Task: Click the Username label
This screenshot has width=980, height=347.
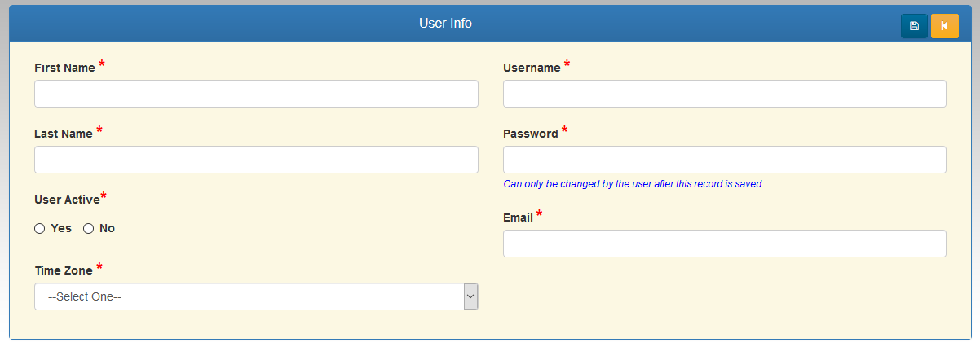Action: [532, 68]
